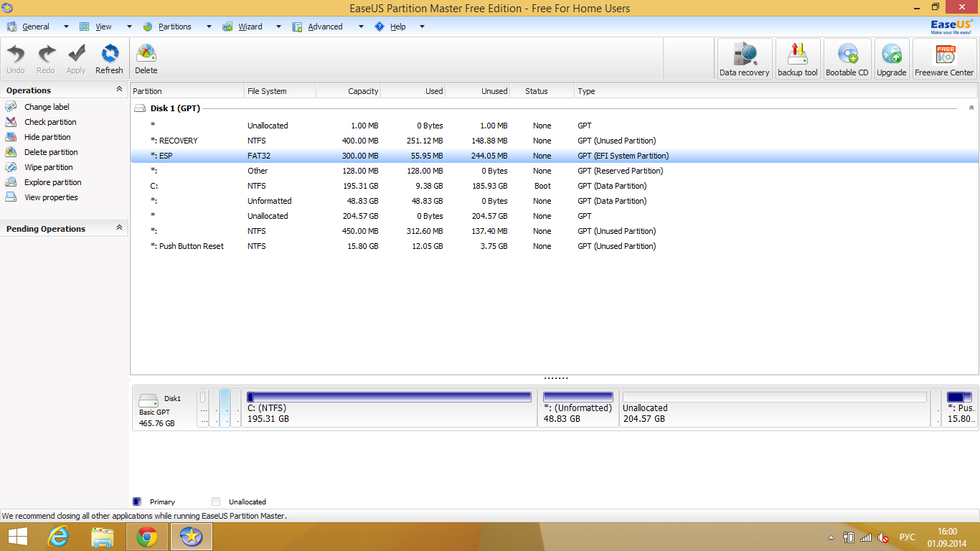Click the Undo toolbar icon
The width and height of the screenshot is (980, 551).
[16, 59]
